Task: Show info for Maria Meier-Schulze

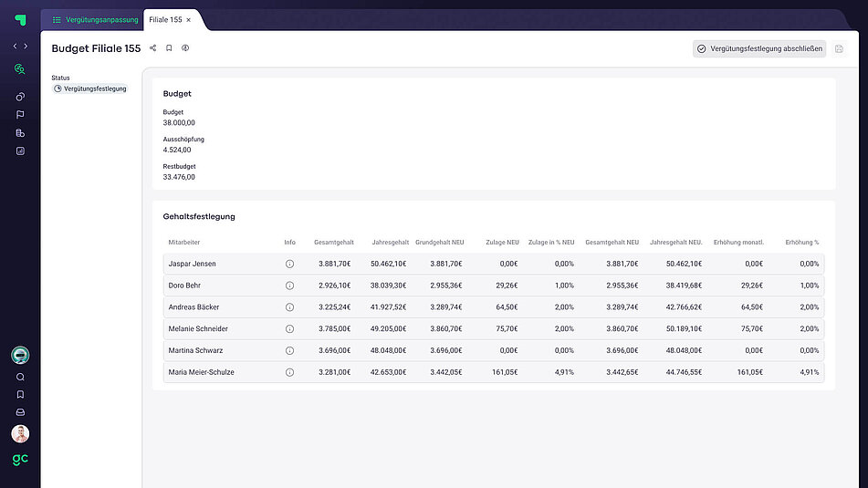Action: pyautogui.click(x=289, y=372)
